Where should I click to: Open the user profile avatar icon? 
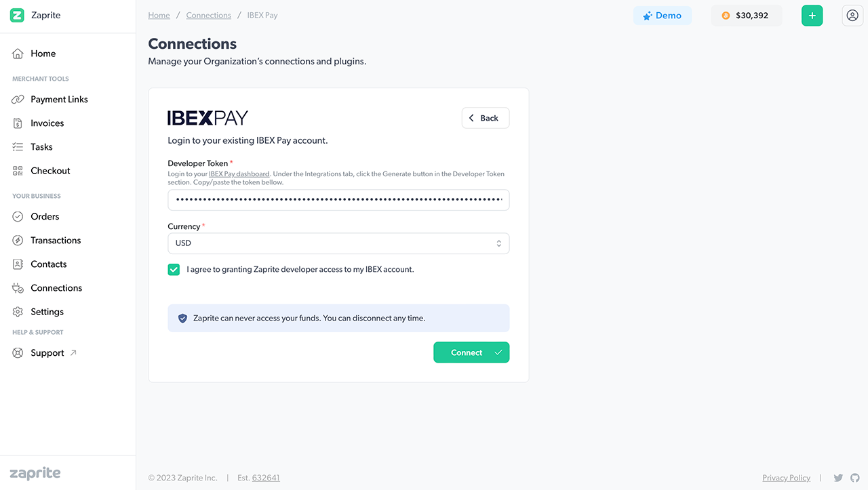click(x=852, y=16)
